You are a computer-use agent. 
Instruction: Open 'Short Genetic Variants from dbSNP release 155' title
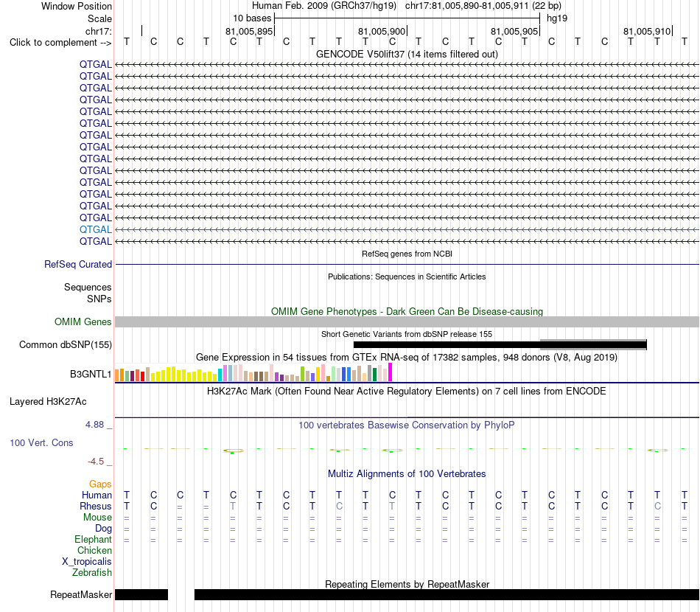coord(407,334)
